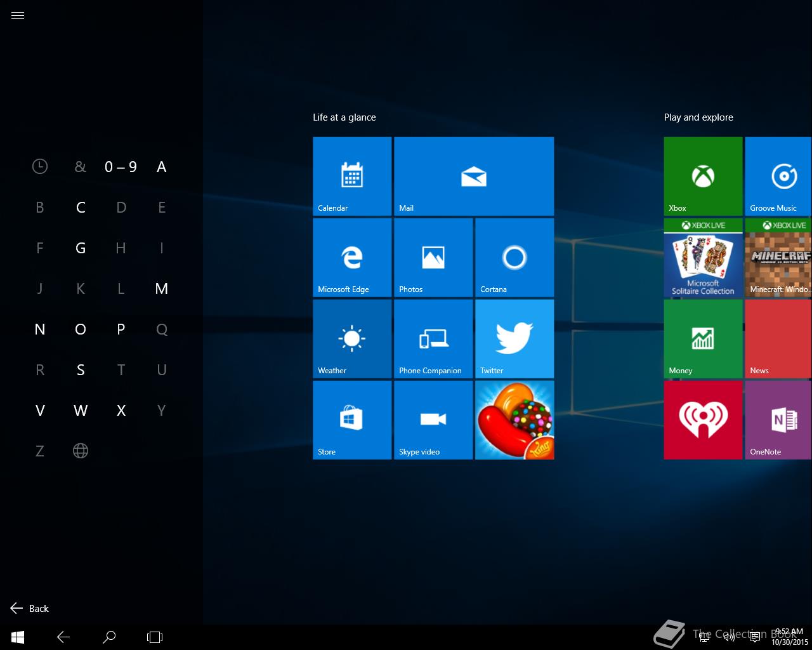Select the globe other-languages icon
This screenshot has height=650, width=812.
click(81, 451)
